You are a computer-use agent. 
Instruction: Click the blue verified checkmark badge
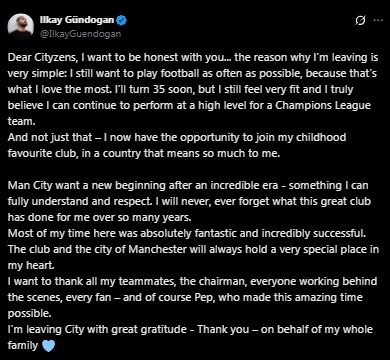point(121,20)
